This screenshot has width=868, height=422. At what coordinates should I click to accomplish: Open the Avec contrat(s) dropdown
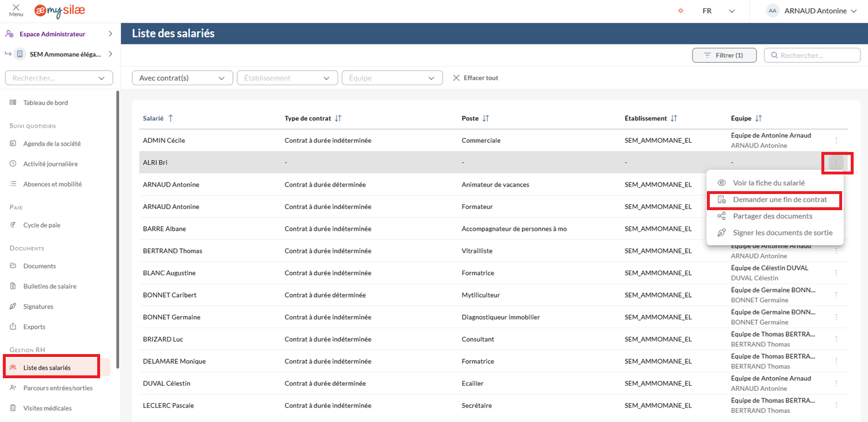coord(182,78)
